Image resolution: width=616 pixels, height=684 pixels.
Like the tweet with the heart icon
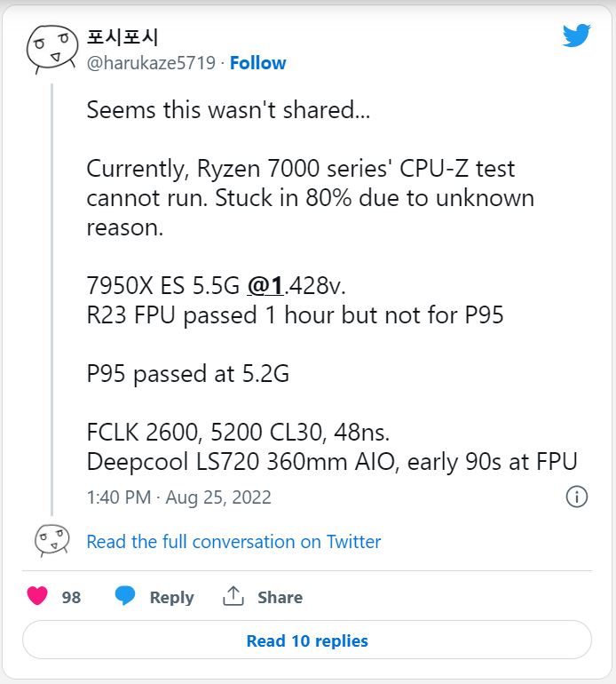[x=37, y=597]
